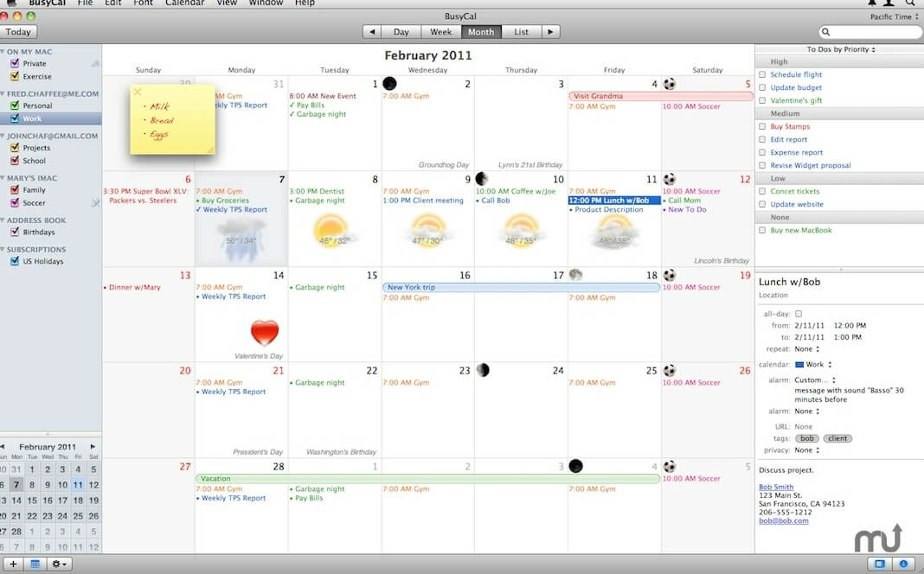Click the cloudy weather icon on February 11
The height and width of the screenshot is (574, 924).
click(614, 232)
